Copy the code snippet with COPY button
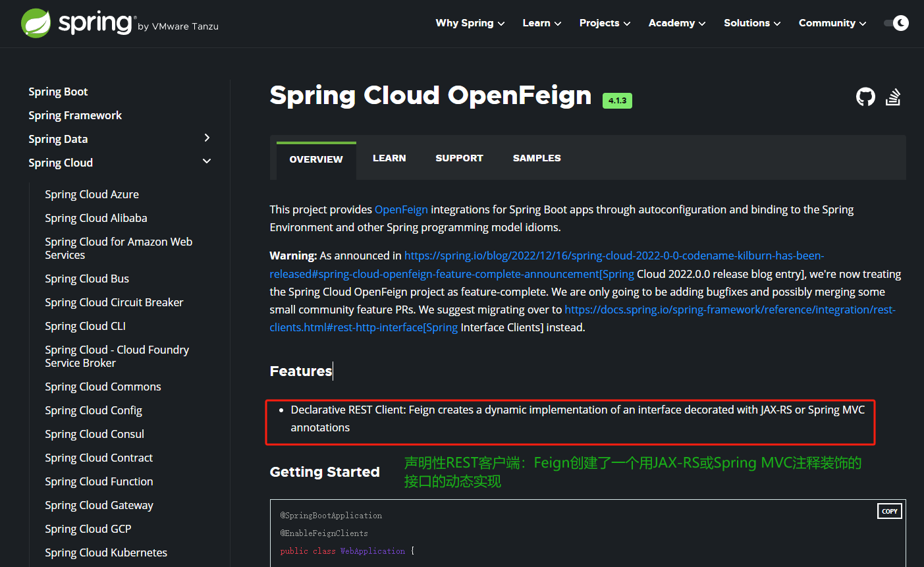Screen dimensions: 924x567 tap(890, 511)
